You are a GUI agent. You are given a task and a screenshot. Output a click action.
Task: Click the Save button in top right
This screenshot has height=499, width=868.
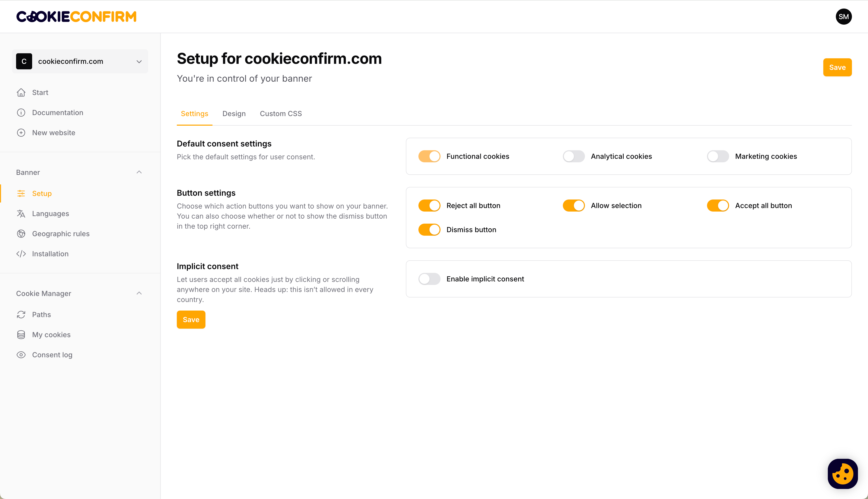tap(837, 68)
